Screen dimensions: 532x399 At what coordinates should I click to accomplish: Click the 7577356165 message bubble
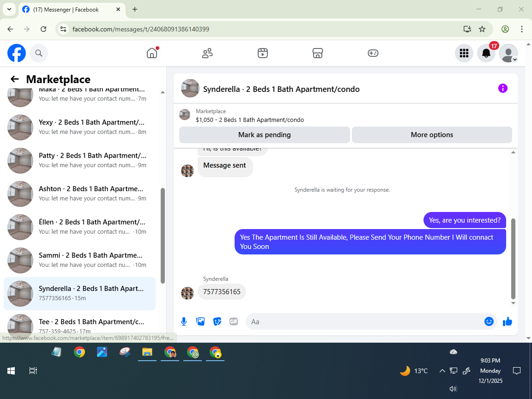coord(222,292)
